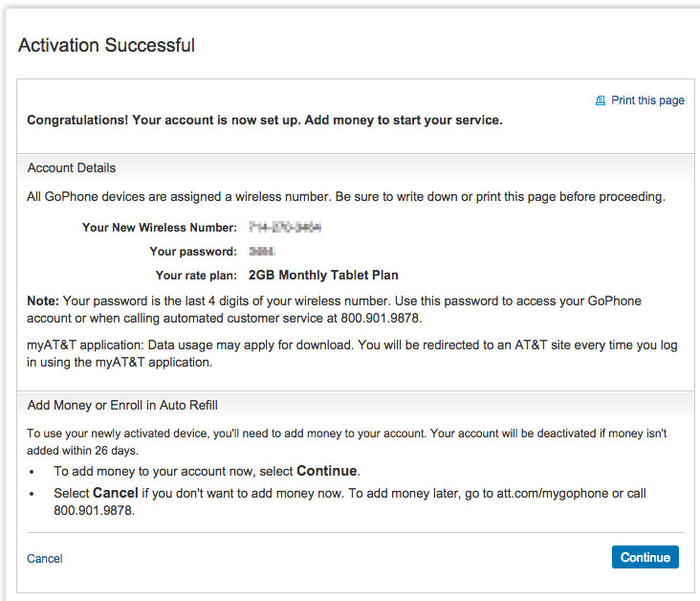The image size is (700, 601).
Task: Click the 800.901.9878 number in the Note paragraph
Action: pyautogui.click(x=380, y=318)
